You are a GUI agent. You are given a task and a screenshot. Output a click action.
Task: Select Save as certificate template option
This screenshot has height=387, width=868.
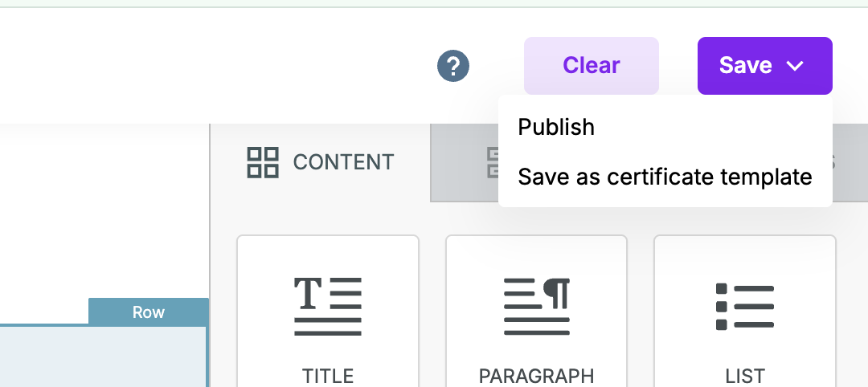[665, 177]
